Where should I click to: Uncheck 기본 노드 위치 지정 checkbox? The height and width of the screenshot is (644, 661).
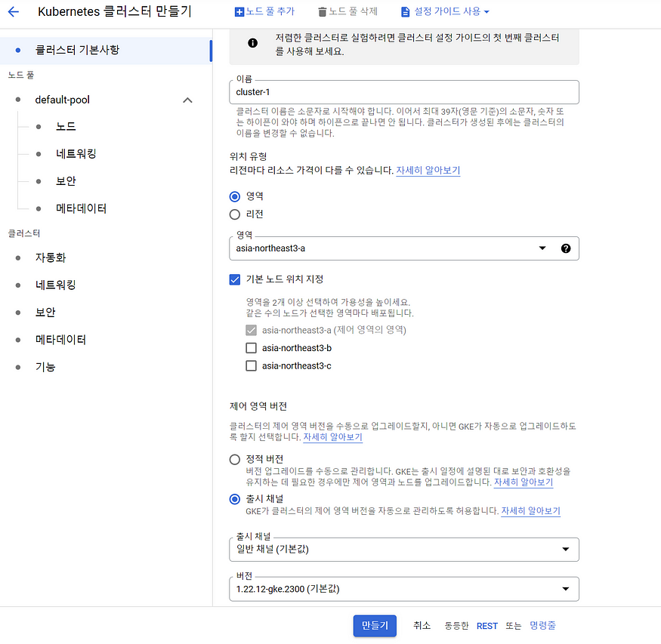coord(235,279)
